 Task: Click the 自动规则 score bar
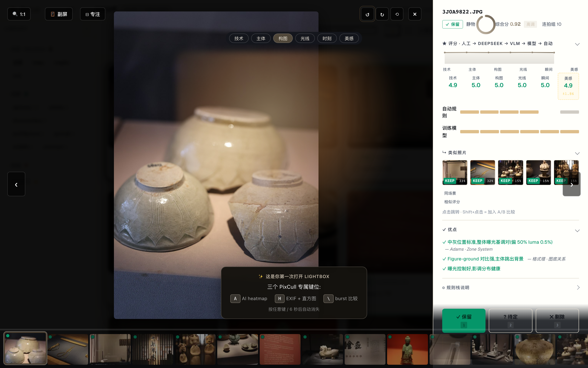(x=519, y=112)
